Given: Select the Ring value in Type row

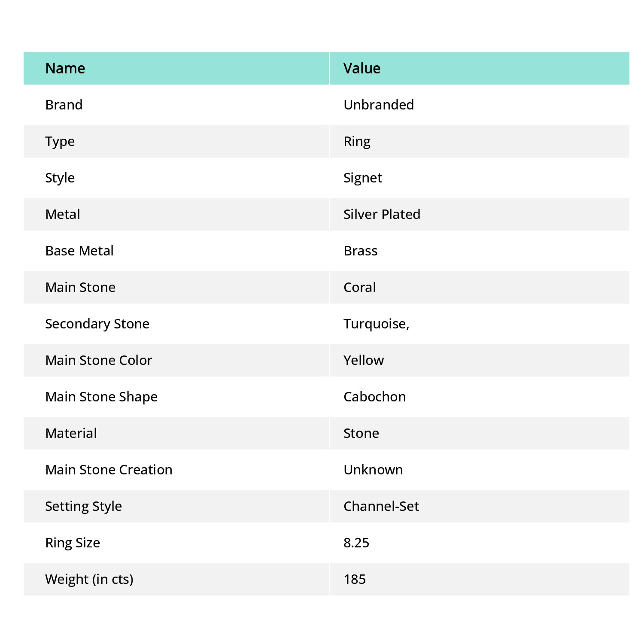Looking at the screenshot, I should (x=357, y=141).
